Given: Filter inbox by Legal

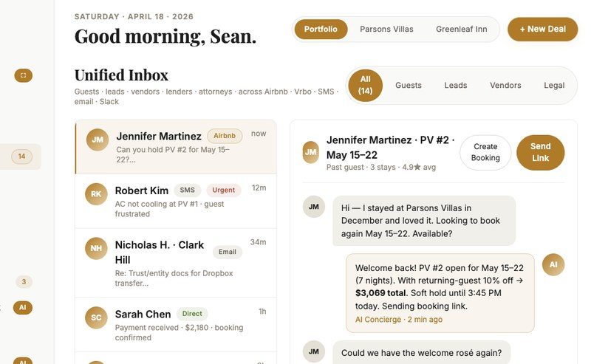Looking at the screenshot, I should tap(553, 85).
